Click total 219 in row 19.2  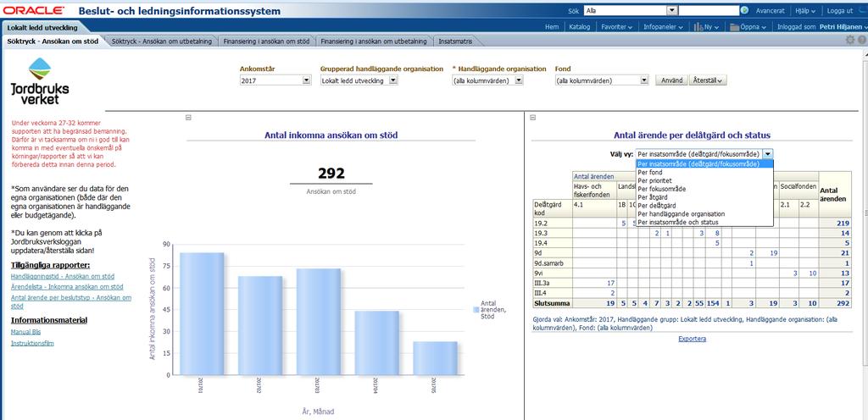[x=844, y=223]
